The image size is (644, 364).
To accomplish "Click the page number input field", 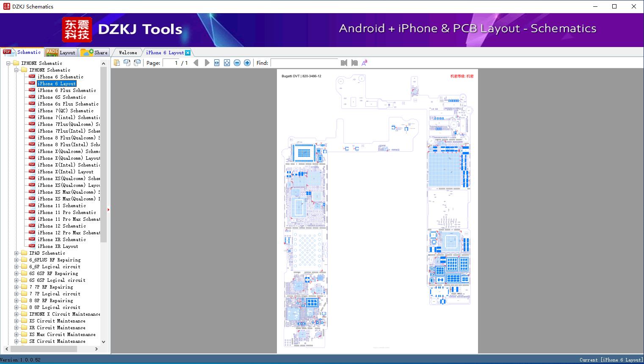I will pos(170,63).
